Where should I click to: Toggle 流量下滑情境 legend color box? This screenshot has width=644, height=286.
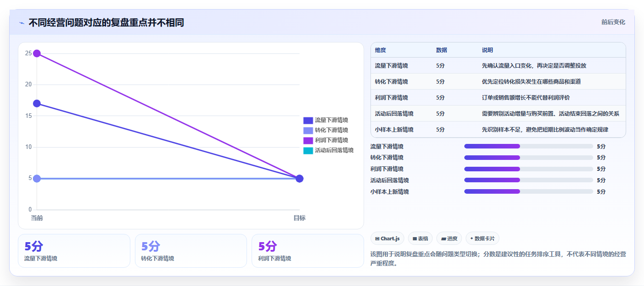coord(308,120)
